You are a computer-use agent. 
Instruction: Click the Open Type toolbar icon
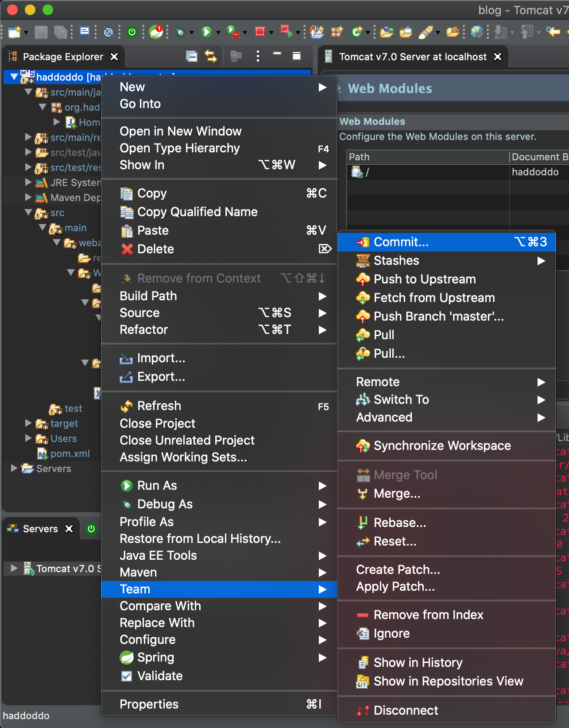(387, 32)
